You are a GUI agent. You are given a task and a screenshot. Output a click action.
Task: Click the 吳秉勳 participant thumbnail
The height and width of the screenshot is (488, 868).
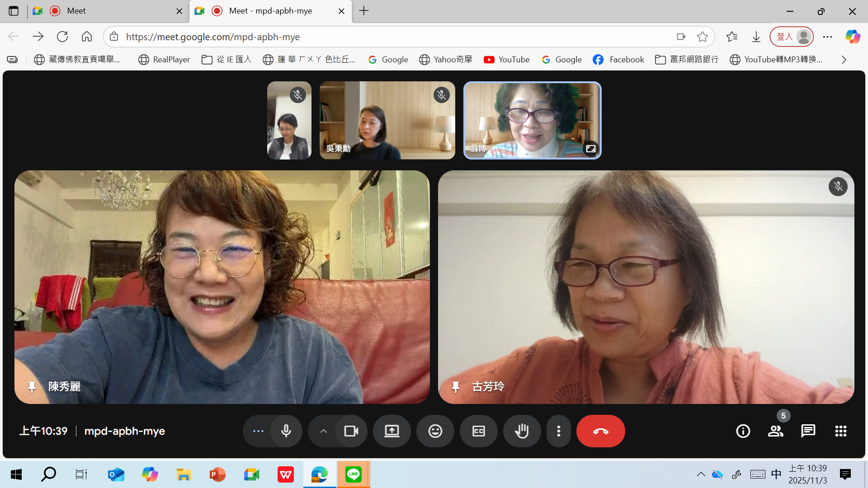pyautogui.click(x=387, y=120)
